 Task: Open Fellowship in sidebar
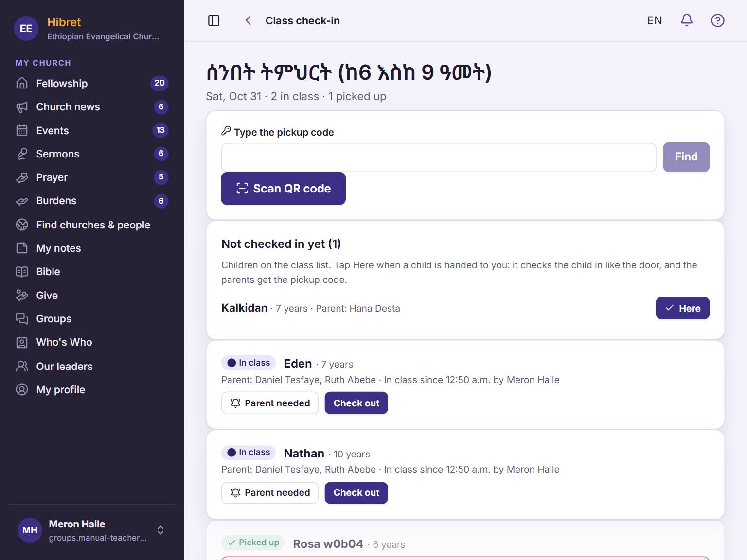92,83
